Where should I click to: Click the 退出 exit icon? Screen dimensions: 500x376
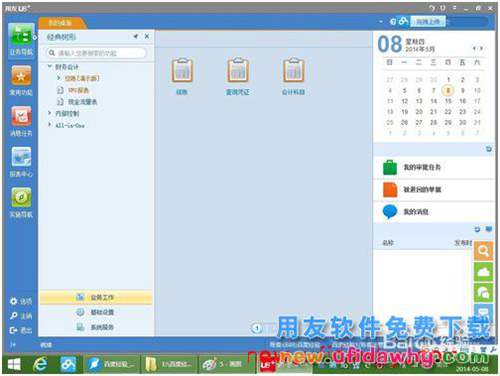tap(13, 330)
